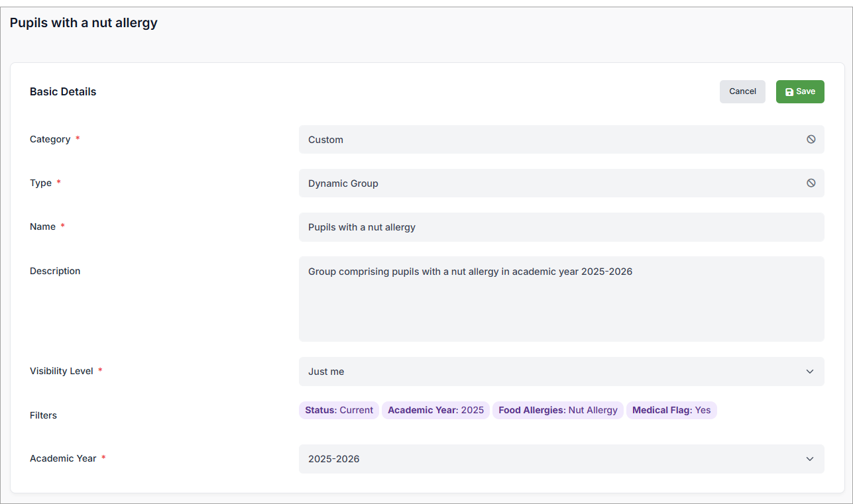Viewport: 853px width, 504px height.
Task: Choose the 'Food Allergies: Nut Allergy' filter chip
Action: point(557,411)
